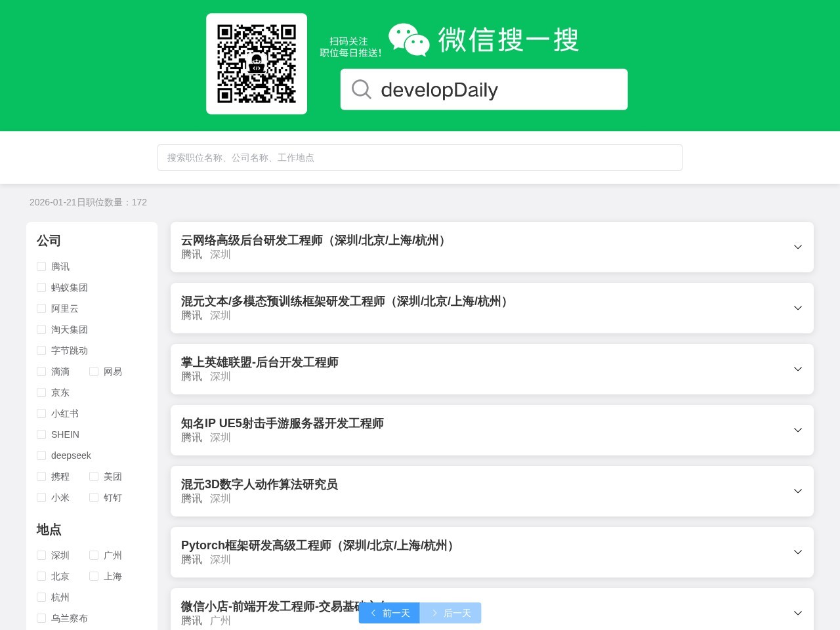This screenshot has height=630, width=840.
Task: Check the 滴滴 company filter
Action: coord(41,371)
